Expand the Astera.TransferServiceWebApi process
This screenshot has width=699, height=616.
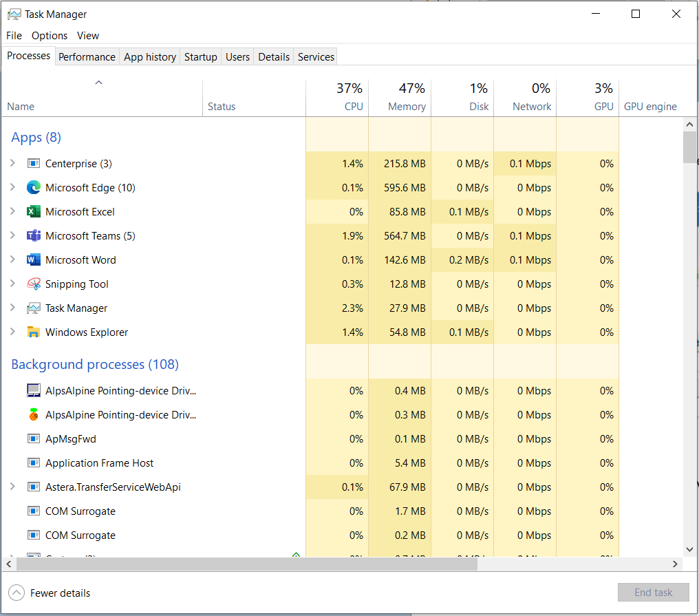pos(12,487)
